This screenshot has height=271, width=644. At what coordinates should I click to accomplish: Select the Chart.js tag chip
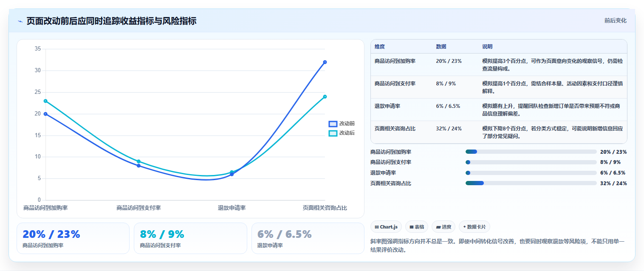386,227
